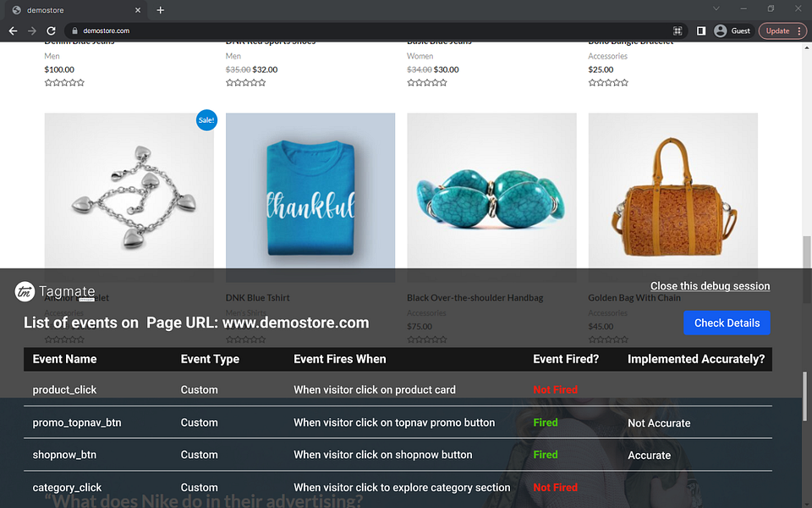This screenshot has height=508, width=812.
Task: Click the browser back navigation arrow
Action: (12, 30)
